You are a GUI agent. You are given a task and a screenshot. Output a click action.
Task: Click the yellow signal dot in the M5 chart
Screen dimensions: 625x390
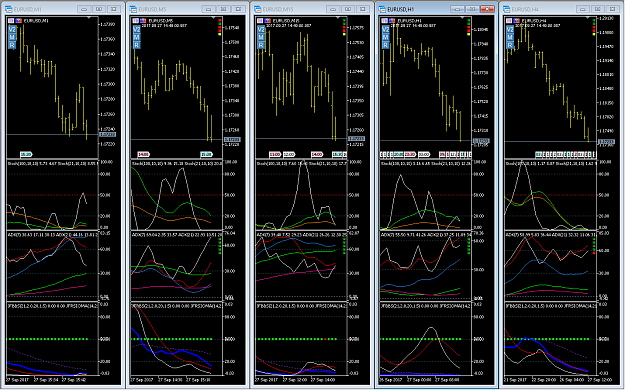point(219,34)
